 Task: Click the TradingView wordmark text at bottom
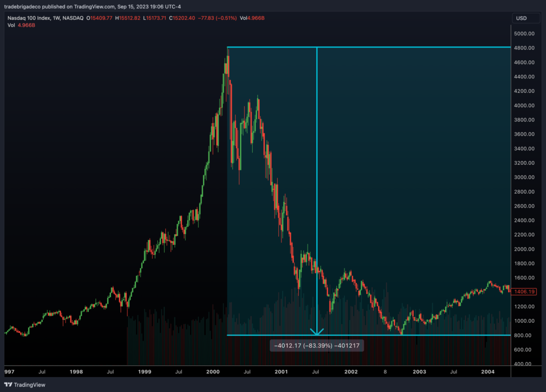click(29, 385)
